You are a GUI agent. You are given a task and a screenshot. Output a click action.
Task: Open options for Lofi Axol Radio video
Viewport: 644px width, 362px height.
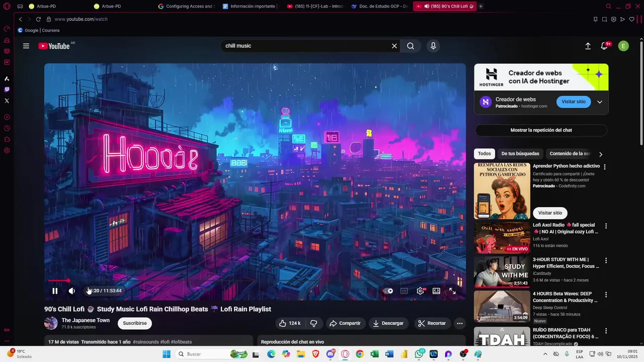click(x=606, y=226)
